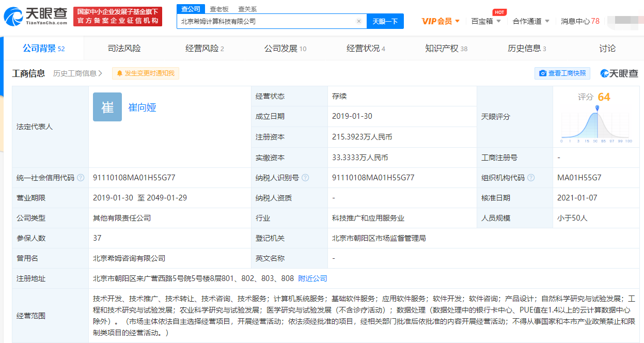Clear the search box with X icon

pos(358,21)
